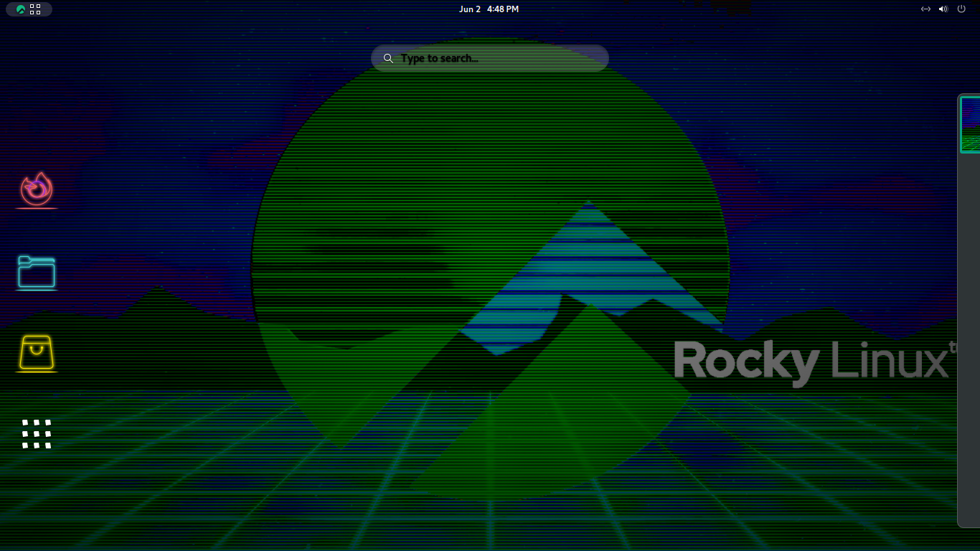Click the Activities button in top bar
Viewport: 980px width, 551px height.
tap(29, 9)
